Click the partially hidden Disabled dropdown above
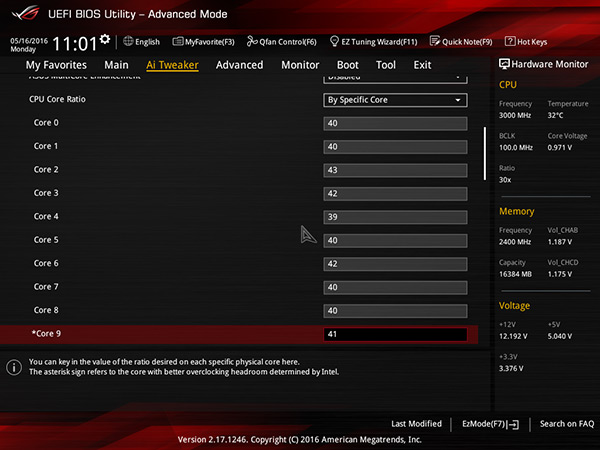 point(395,79)
